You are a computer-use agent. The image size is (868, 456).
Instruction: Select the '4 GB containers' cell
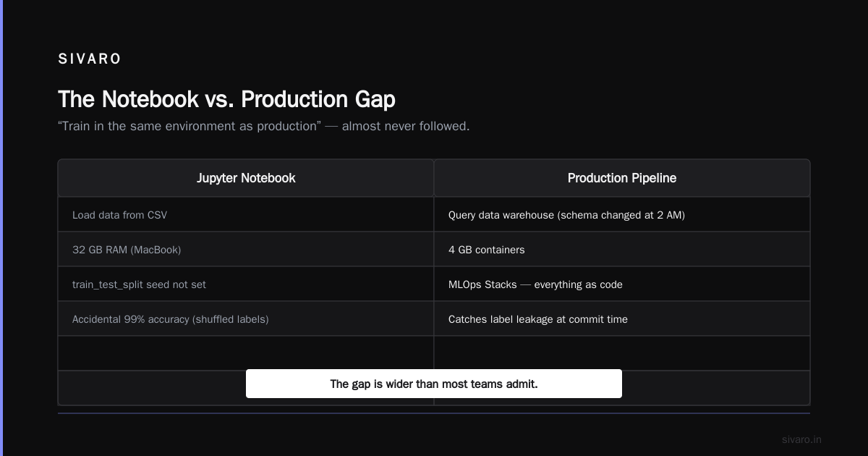pyautogui.click(x=622, y=250)
